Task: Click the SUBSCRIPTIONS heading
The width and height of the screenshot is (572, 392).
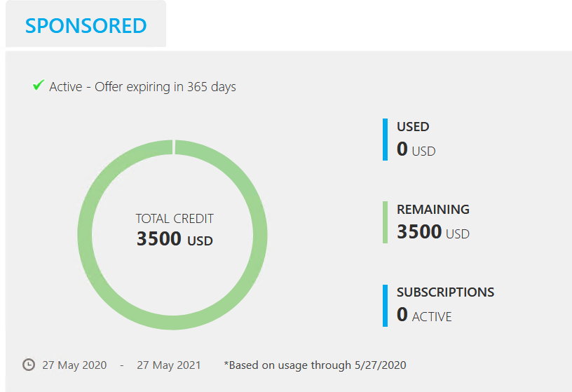Action: pos(445,292)
